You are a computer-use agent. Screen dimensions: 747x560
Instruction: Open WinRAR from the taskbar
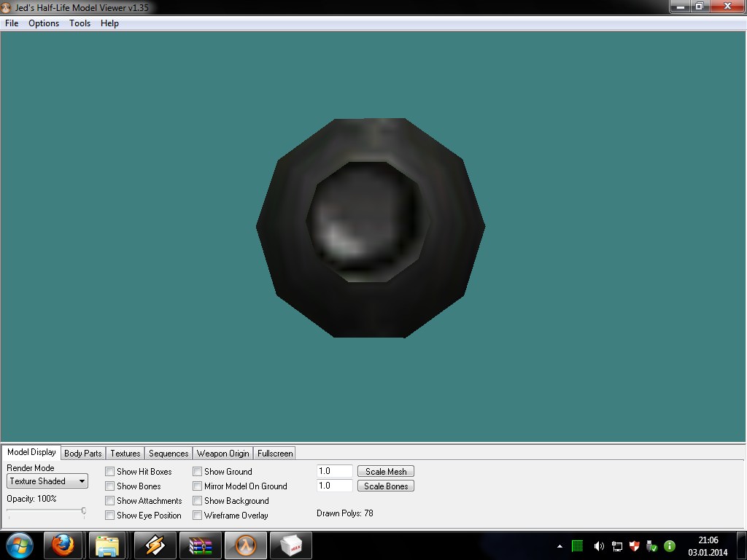pyautogui.click(x=200, y=545)
